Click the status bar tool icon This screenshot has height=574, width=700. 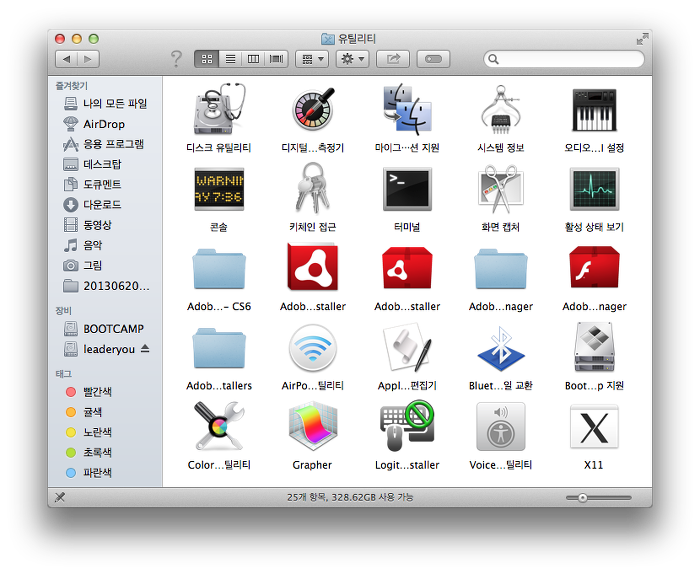tap(60, 497)
